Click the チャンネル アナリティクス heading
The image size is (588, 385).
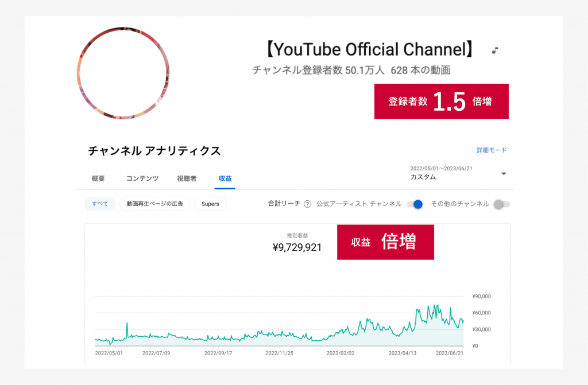point(154,151)
